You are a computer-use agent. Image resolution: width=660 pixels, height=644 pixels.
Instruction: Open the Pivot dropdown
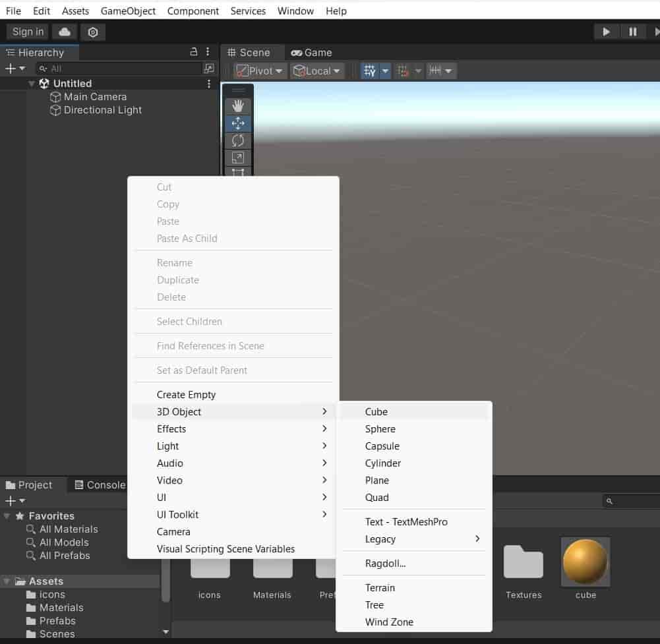(259, 71)
